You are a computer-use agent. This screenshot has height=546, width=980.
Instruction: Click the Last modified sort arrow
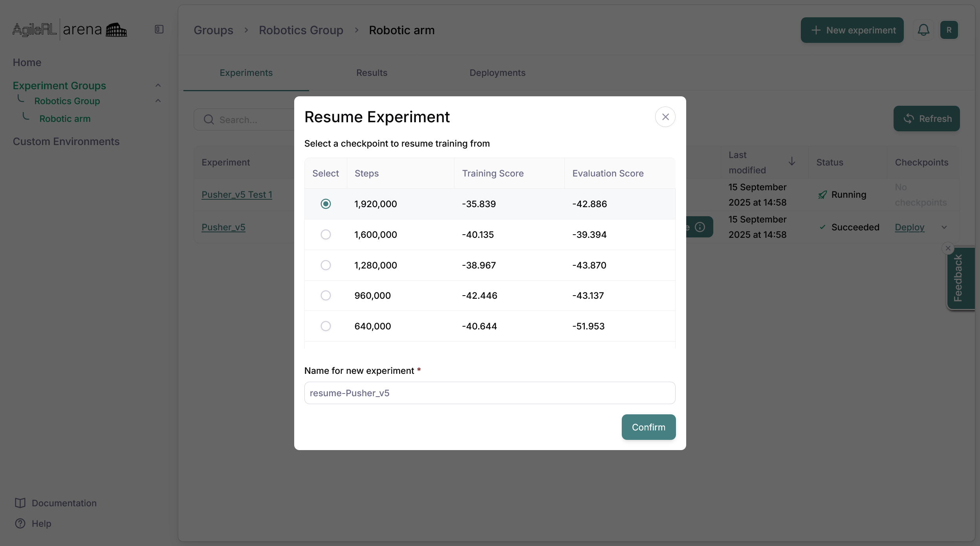(x=792, y=162)
